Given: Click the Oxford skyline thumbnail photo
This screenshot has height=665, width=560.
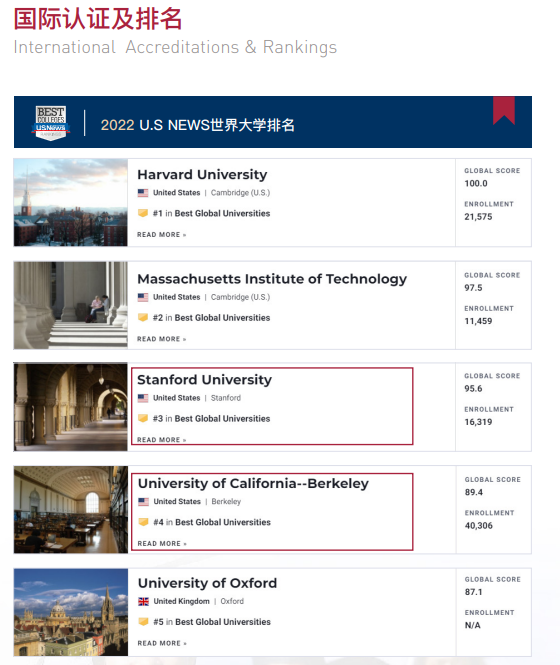Looking at the screenshot, I should point(71,612).
